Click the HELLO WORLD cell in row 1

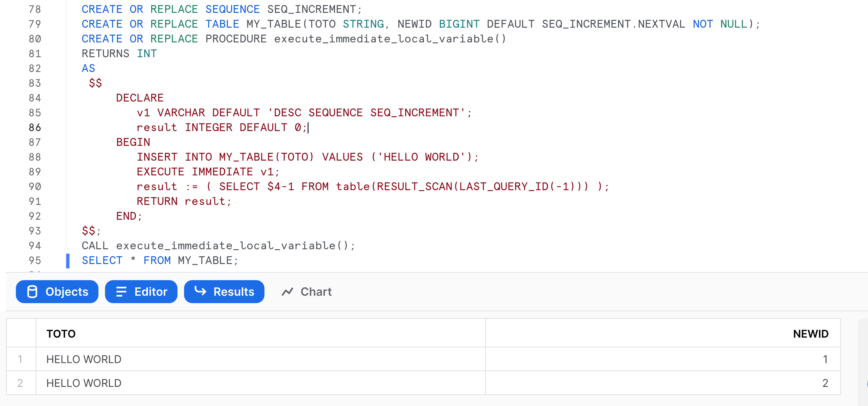pyautogui.click(x=84, y=359)
